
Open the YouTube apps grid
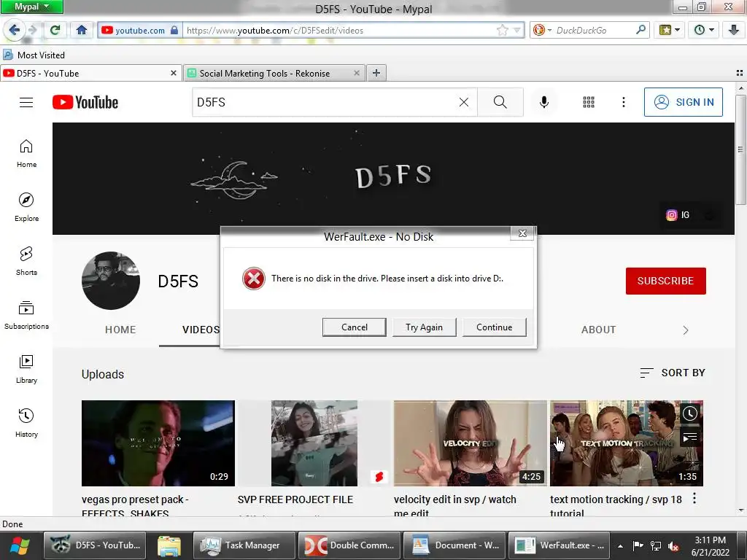pyautogui.click(x=589, y=102)
